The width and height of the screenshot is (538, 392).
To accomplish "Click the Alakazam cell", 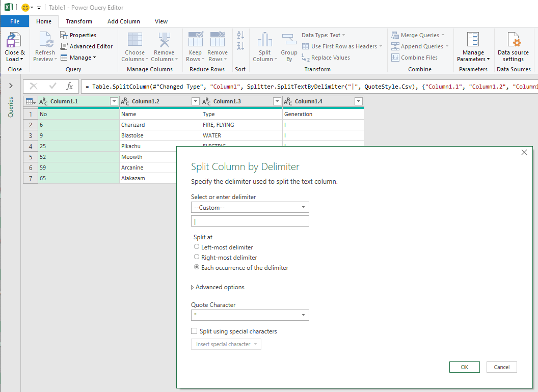I will pyautogui.click(x=148, y=178).
